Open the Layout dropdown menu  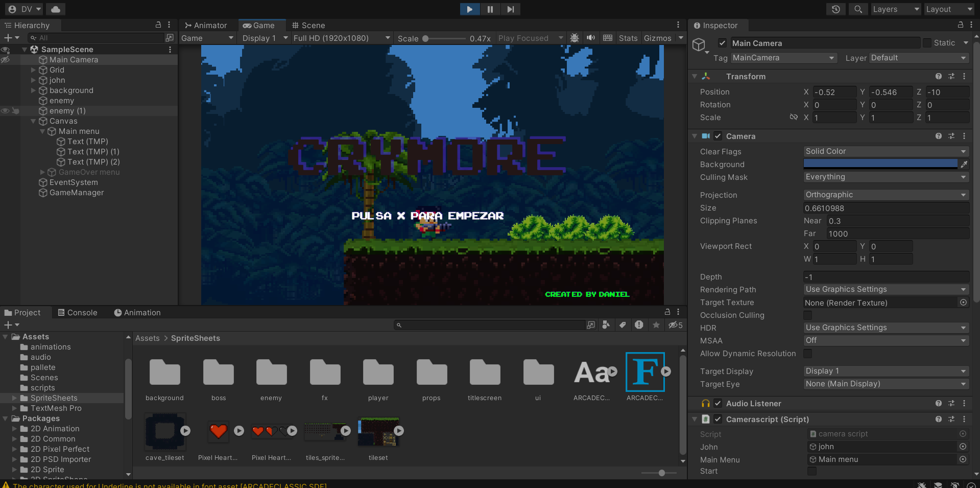point(949,9)
